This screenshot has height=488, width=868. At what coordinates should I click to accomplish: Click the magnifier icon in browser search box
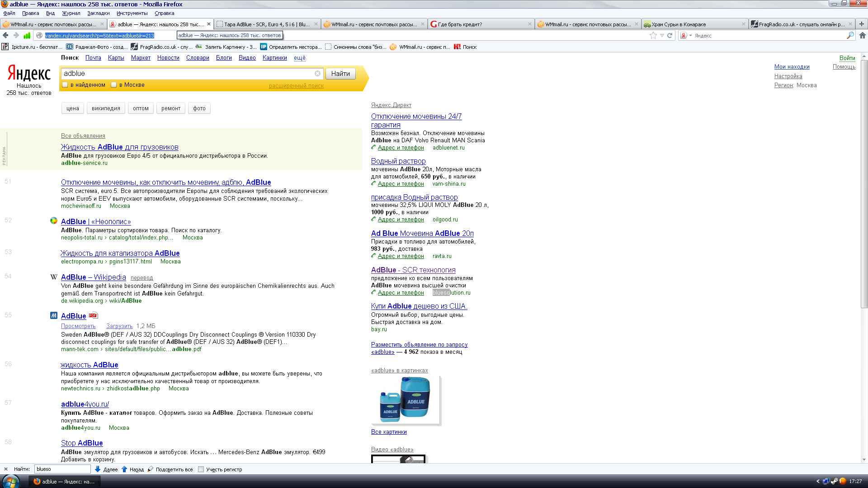point(850,35)
